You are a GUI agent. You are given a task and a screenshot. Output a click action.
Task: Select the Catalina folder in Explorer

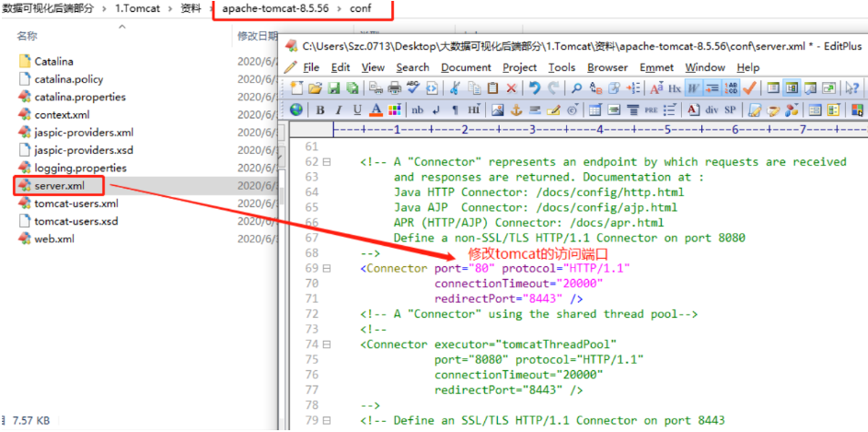click(54, 61)
